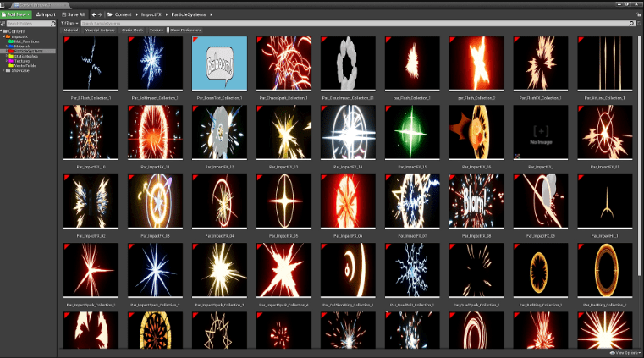The image size is (644, 358).
Task: Select the Par_ImpactFX_14 white flare asset
Action: tap(348, 132)
